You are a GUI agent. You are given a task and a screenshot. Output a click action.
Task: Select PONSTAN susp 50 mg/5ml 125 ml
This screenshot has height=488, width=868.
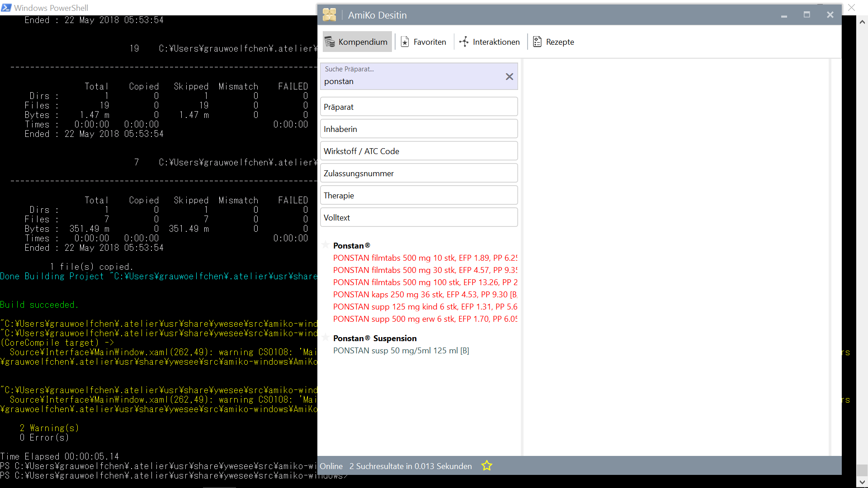(401, 350)
